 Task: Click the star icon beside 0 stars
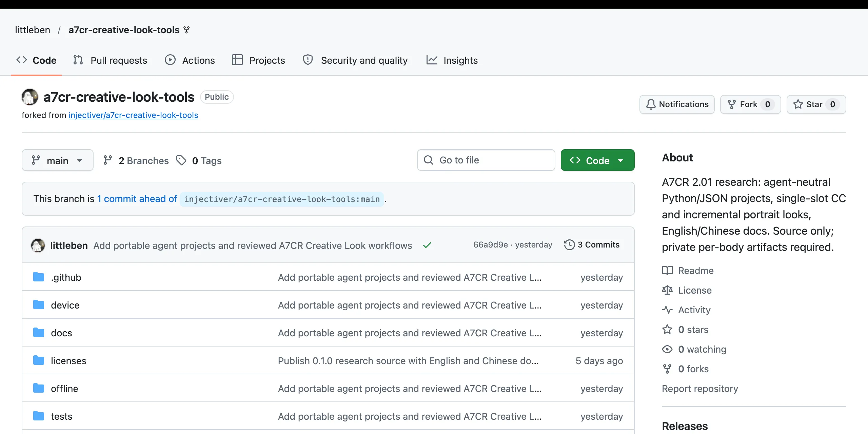[x=667, y=330]
